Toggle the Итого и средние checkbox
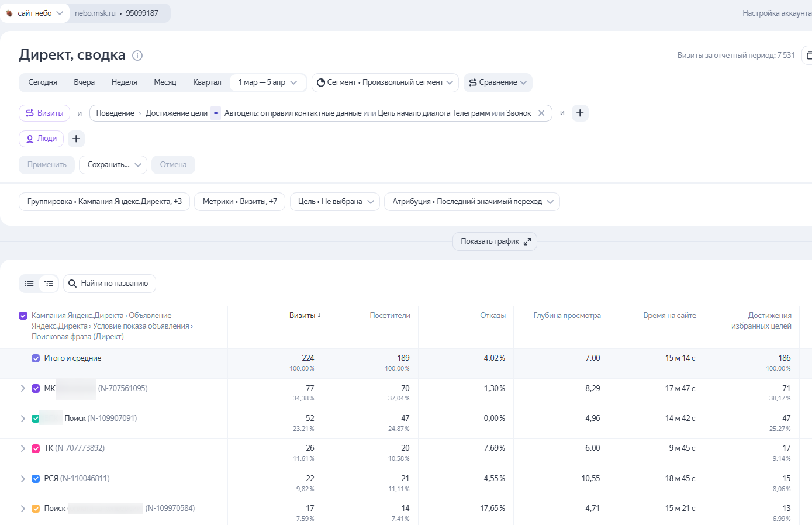This screenshot has height=525, width=812. coord(36,358)
